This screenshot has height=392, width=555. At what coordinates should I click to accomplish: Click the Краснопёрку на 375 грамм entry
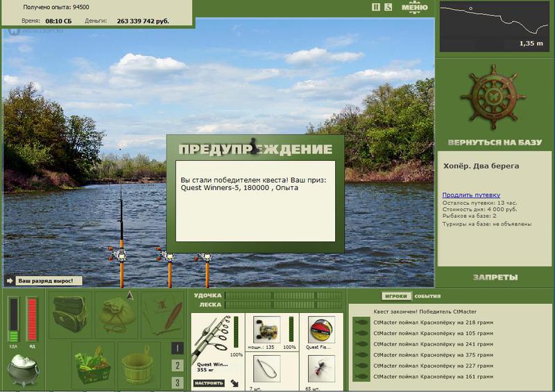pyautogui.click(x=433, y=355)
